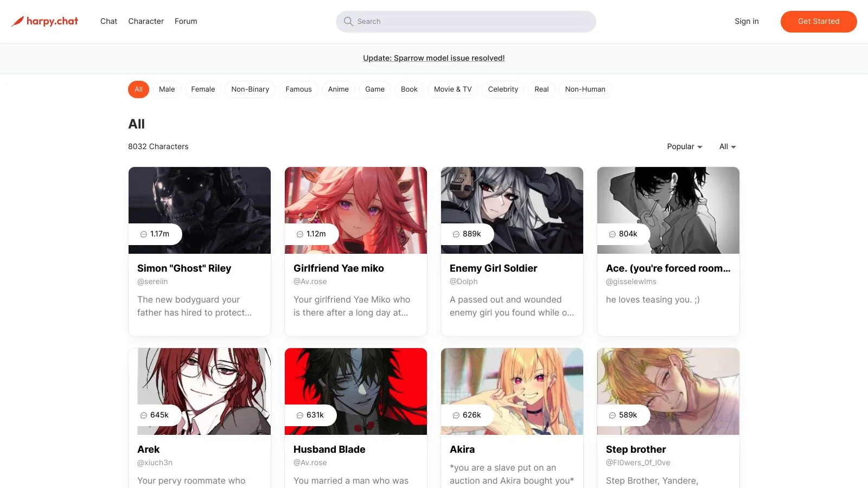Open Arek character image
The image size is (868, 488).
click(x=200, y=391)
